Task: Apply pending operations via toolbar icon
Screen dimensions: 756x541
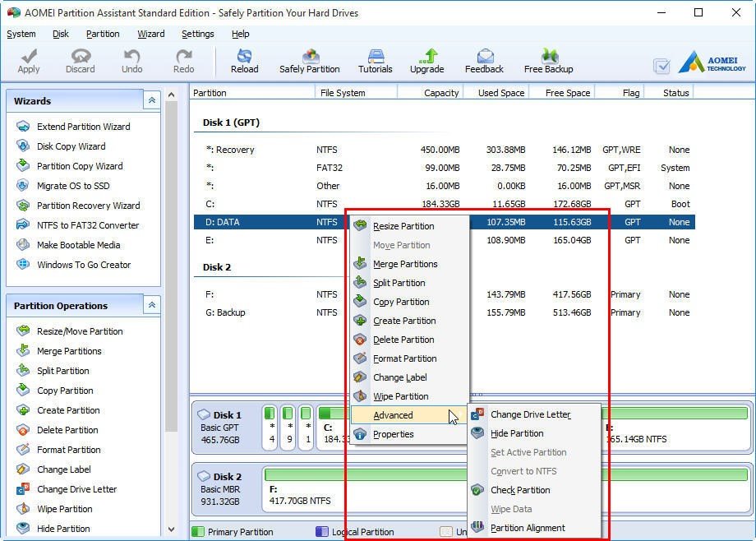Action: [28, 59]
